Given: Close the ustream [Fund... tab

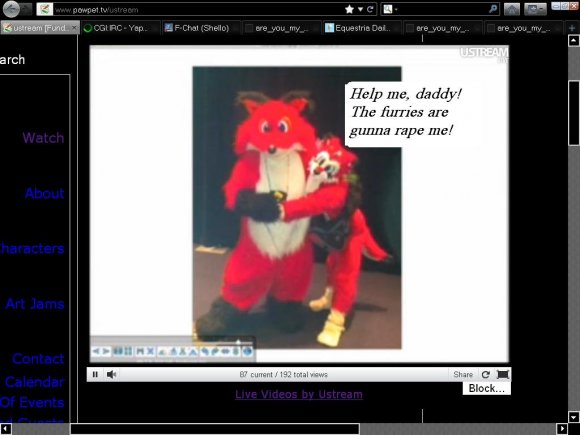Looking at the screenshot, I should (74, 27).
